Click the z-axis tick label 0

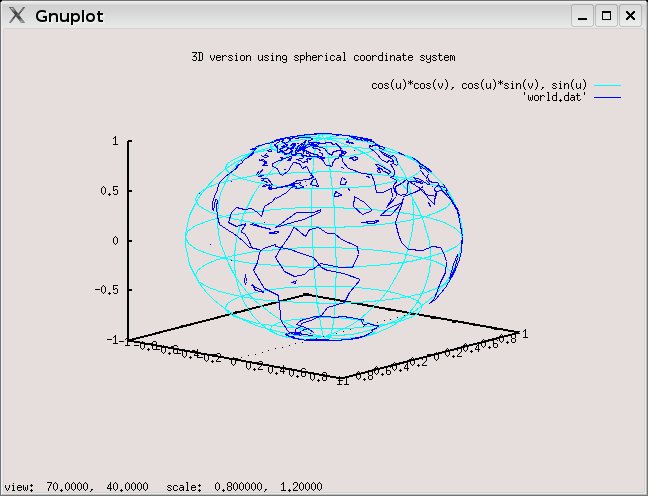point(116,241)
